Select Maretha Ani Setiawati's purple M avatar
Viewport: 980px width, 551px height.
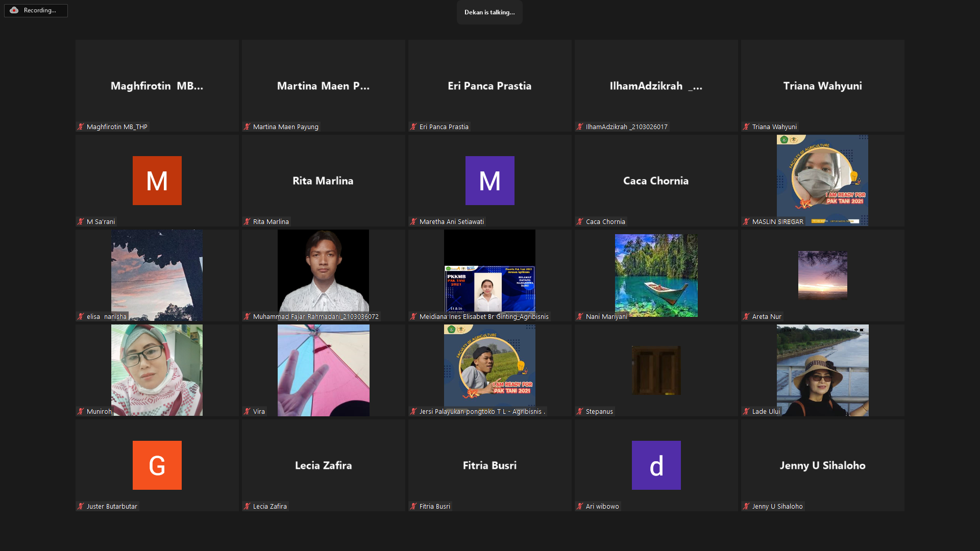tap(490, 181)
